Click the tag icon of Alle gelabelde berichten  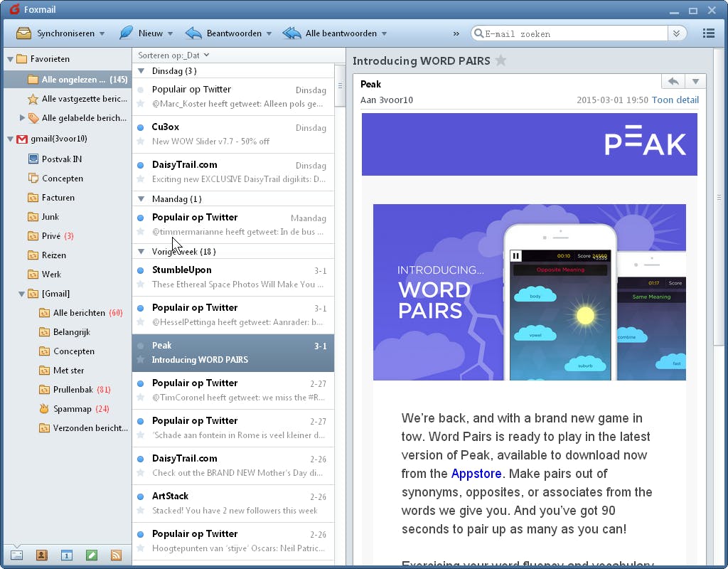tap(33, 118)
